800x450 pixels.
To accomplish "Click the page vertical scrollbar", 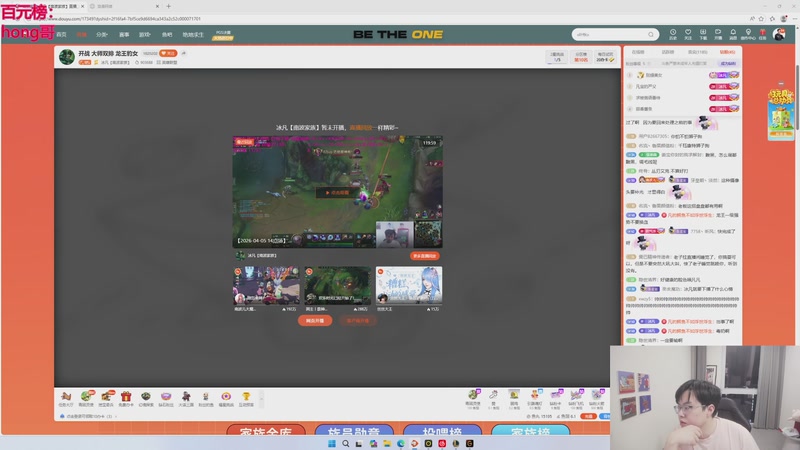I will [797, 97].
